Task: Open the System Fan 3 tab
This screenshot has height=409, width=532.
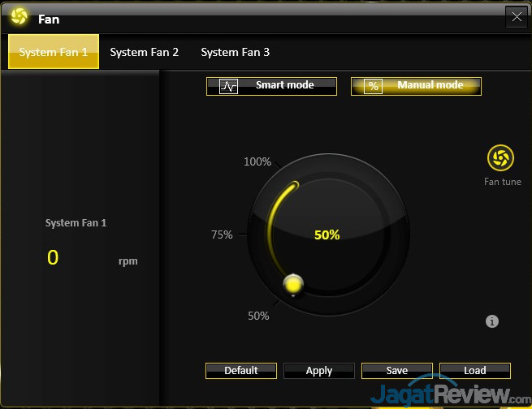Action: click(x=235, y=52)
